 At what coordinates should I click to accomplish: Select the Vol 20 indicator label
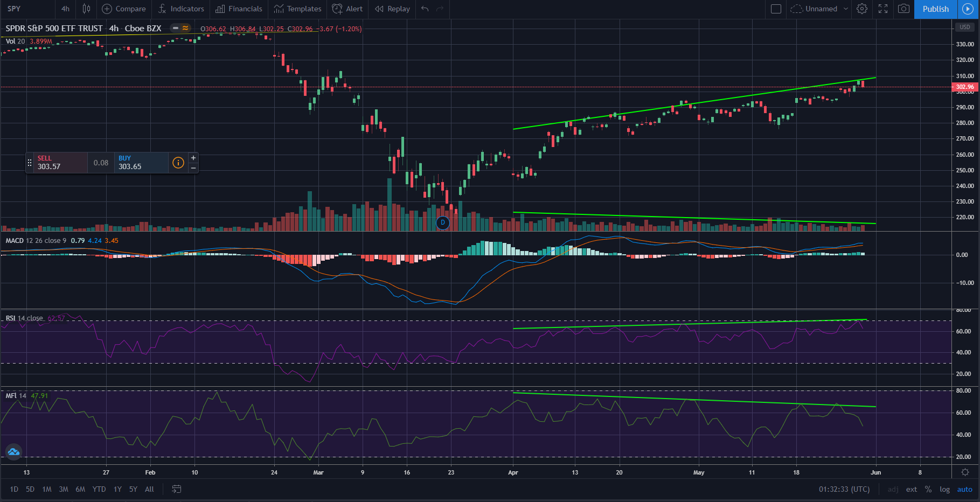tap(15, 41)
